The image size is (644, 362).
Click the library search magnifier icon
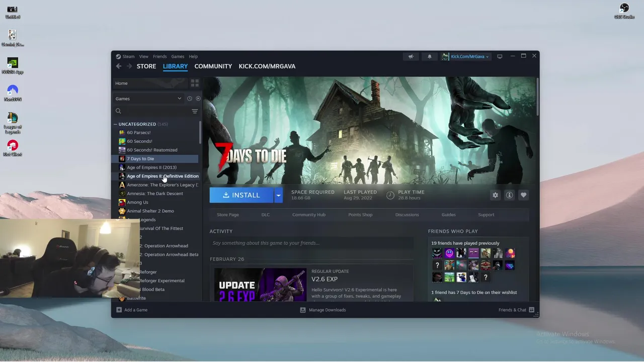pyautogui.click(x=118, y=111)
